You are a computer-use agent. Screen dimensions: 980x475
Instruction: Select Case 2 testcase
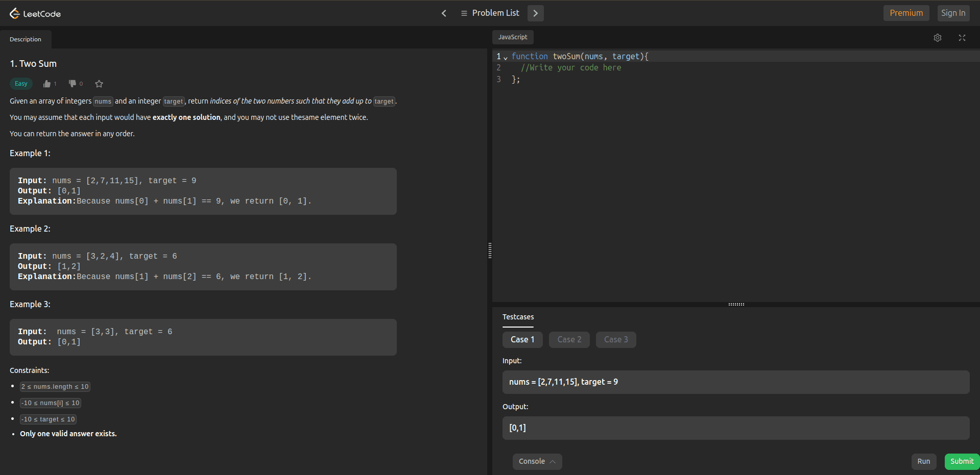pos(569,340)
